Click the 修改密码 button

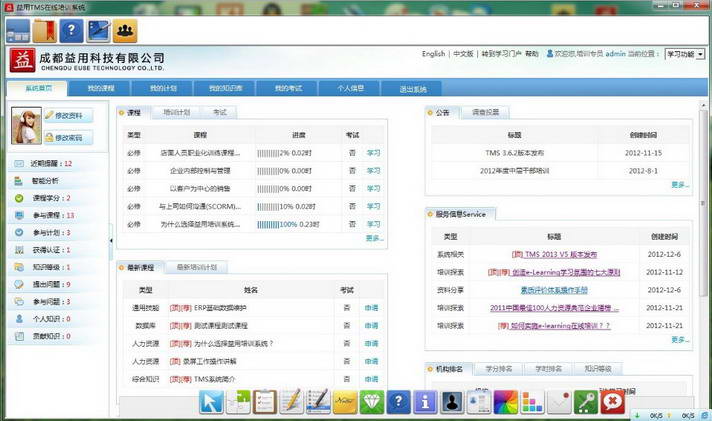click(x=68, y=137)
